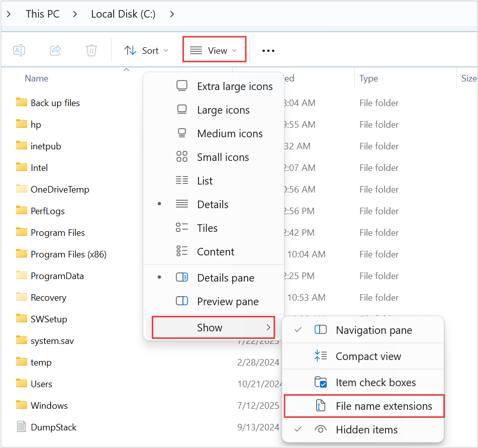This screenshot has height=448, width=478.
Task: Click the Name column sort arrow
Action: pos(126,70)
